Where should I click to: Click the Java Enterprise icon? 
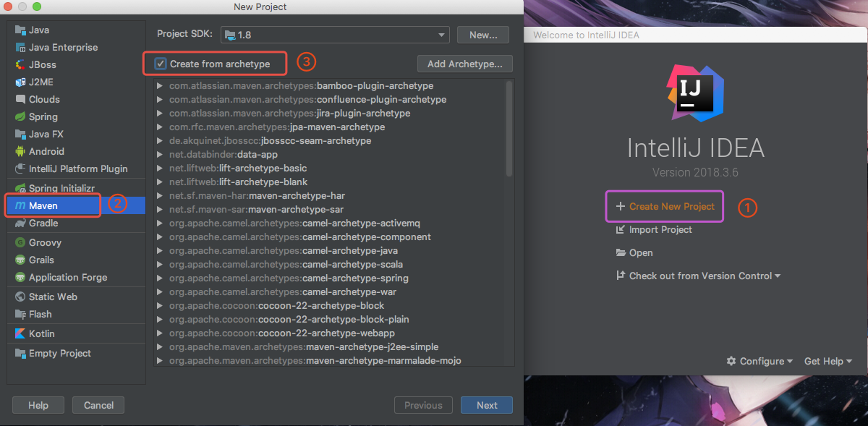click(20, 48)
